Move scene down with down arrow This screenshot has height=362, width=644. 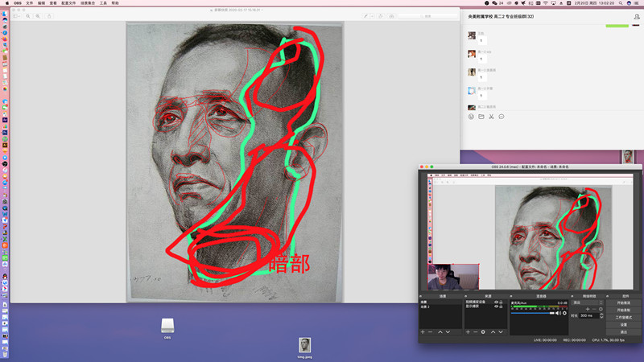point(448,332)
